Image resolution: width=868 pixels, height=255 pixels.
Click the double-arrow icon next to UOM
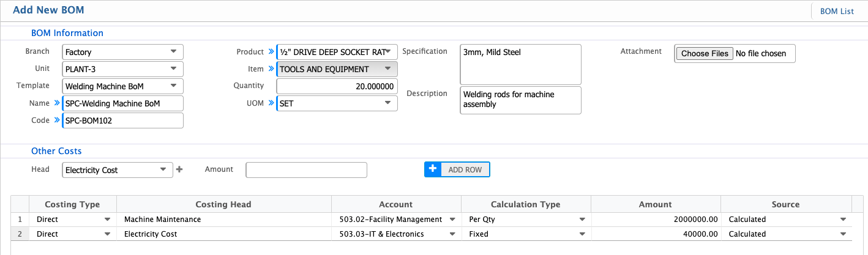pos(271,103)
